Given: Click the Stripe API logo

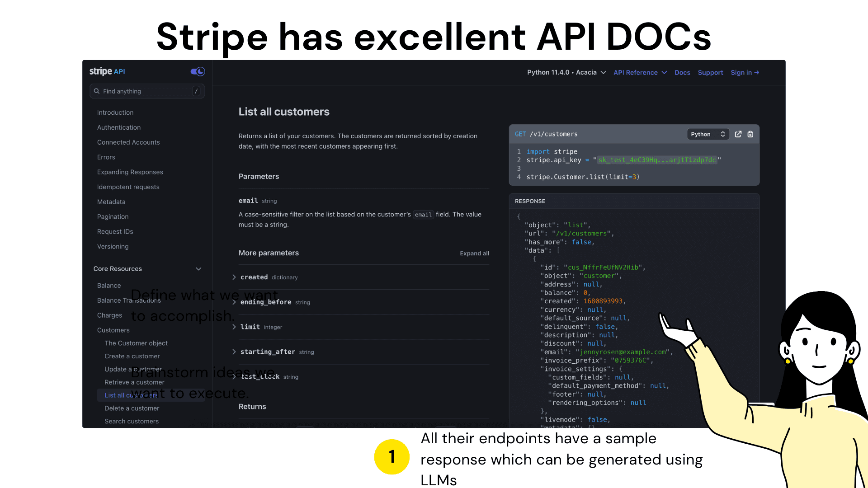Looking at the screenshot, I should (x=107, y=71).
